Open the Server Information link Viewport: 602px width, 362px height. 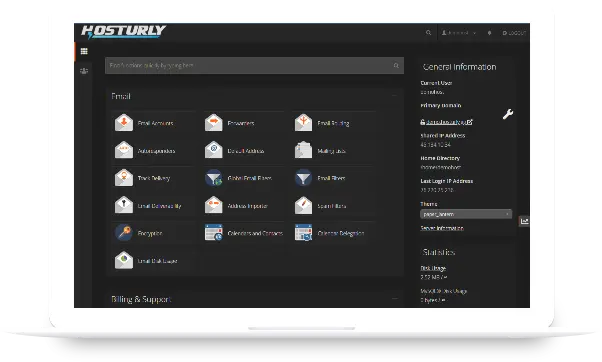(x=442, y=228)
